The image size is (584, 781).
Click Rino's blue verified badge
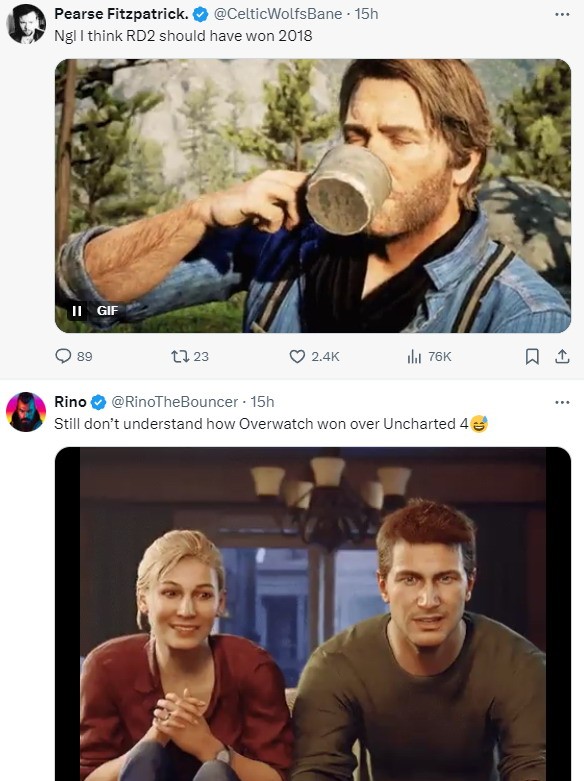pos(98,402)
